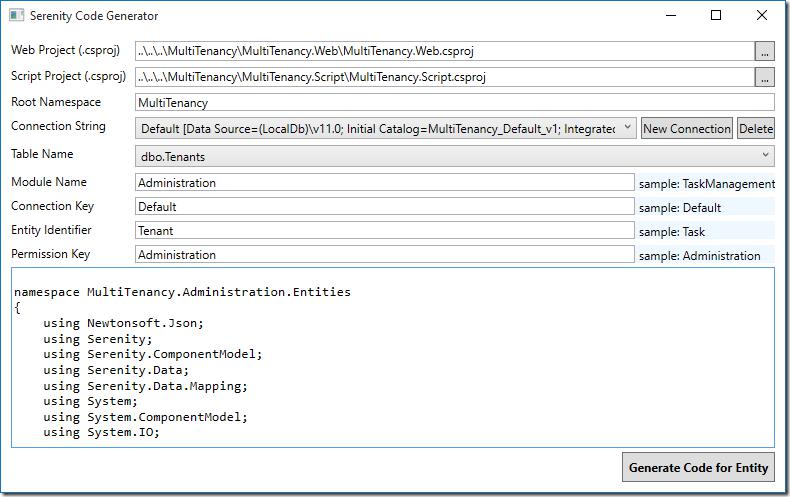Click the Permission Key Administration field
Image resolution: width=790 pixels, height=497 pixels.
pyautogui.click(x=384, y=255)
